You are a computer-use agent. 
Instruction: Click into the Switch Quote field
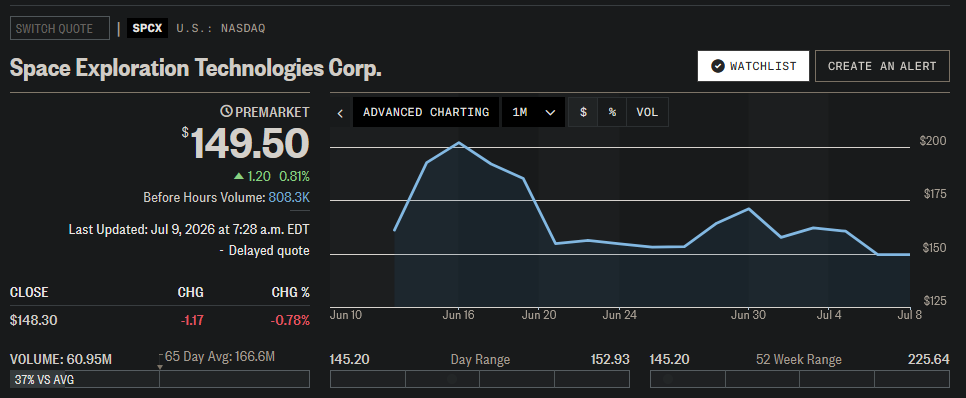(60, 28)
